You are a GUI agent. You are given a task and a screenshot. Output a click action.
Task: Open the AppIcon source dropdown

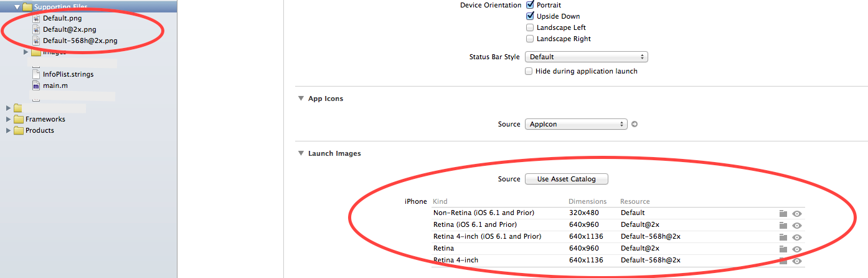tap(575, 124)
